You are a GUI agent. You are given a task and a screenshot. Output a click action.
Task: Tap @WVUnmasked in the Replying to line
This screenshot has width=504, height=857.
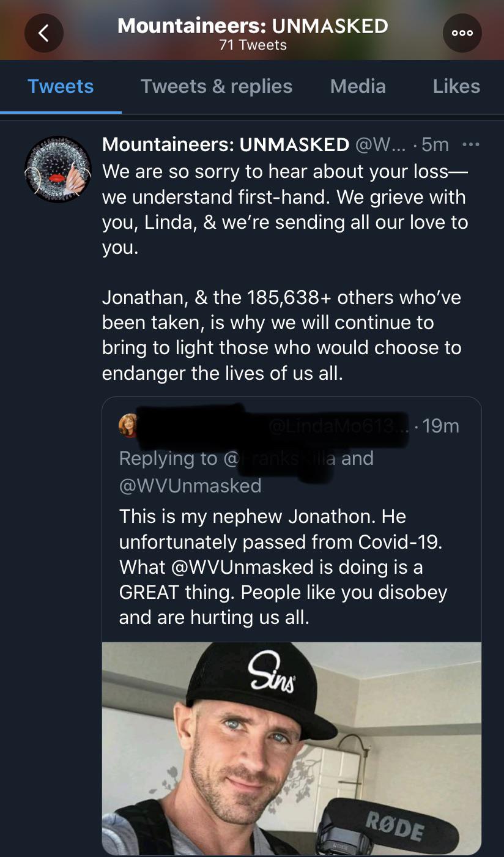190,486
